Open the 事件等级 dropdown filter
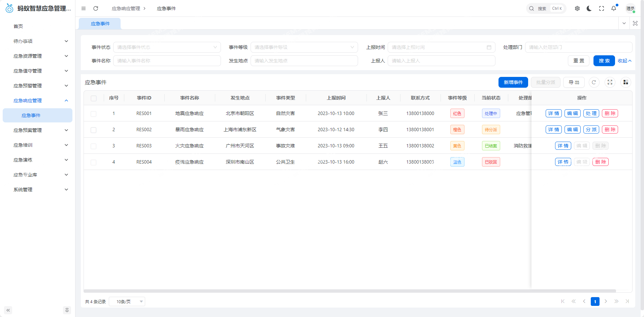This screenshot has height=317, width=644. tap(304, 47)
